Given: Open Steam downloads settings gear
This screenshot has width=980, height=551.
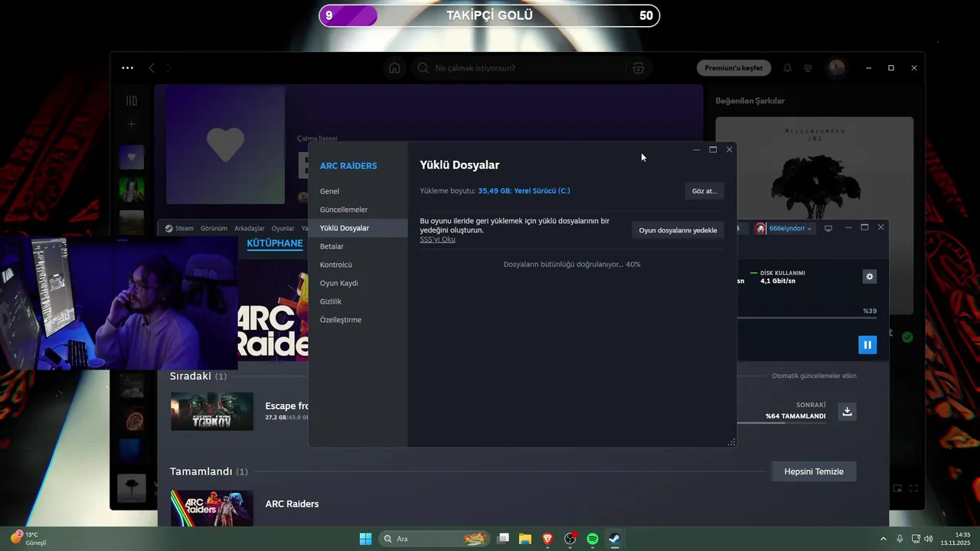Looking at the screenshot, I should (869, 276).
